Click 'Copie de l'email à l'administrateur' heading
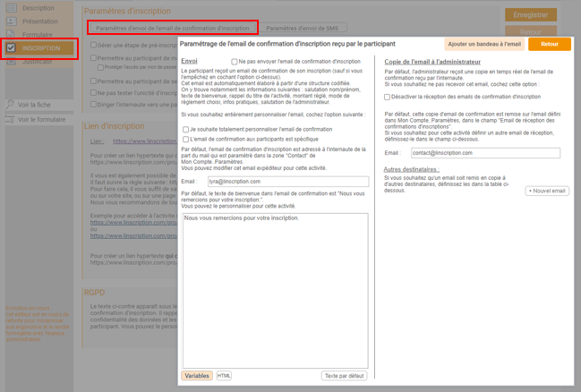The width and height of the screenshot is (581, 392). pyautogui.click(x=432, y=62)
